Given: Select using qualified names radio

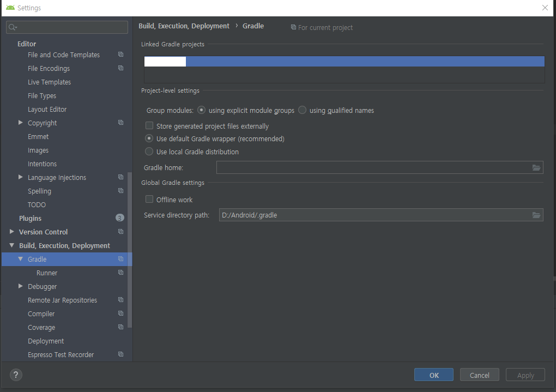Looking at the screenshot, I should tap(302, 110).
